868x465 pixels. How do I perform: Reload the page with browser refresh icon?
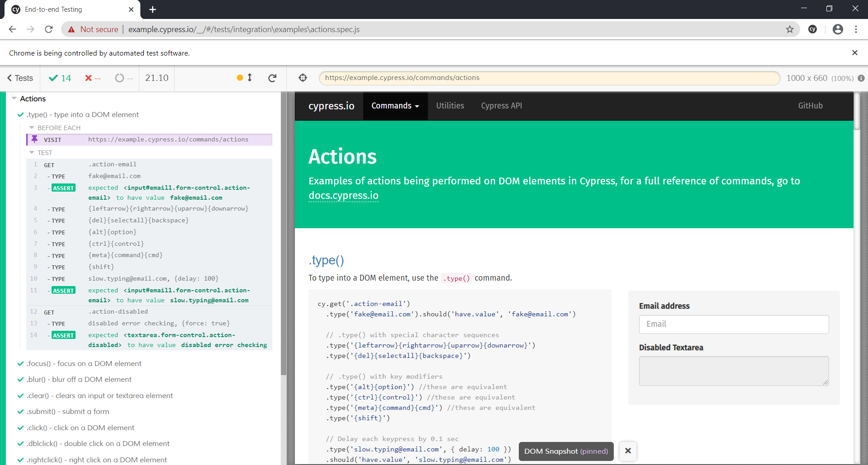[x=49, y=29]
